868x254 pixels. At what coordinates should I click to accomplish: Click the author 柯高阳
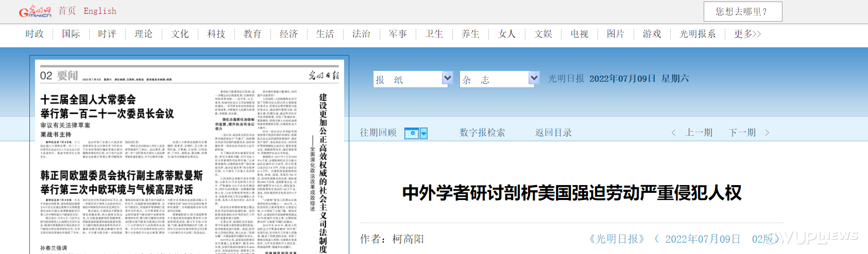pos(408,239)
